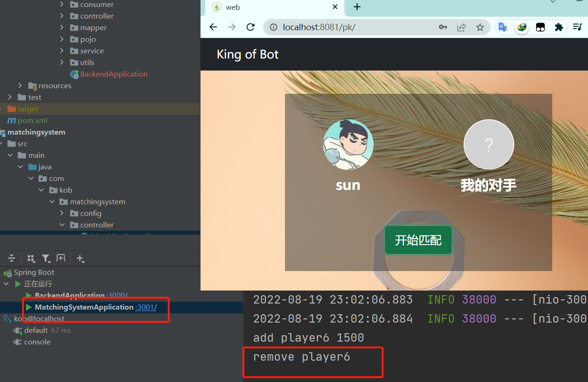The width and height of the screenshot is (588, 382).
Task: Click the filter icon in Services toolbar
Action: 45,259
